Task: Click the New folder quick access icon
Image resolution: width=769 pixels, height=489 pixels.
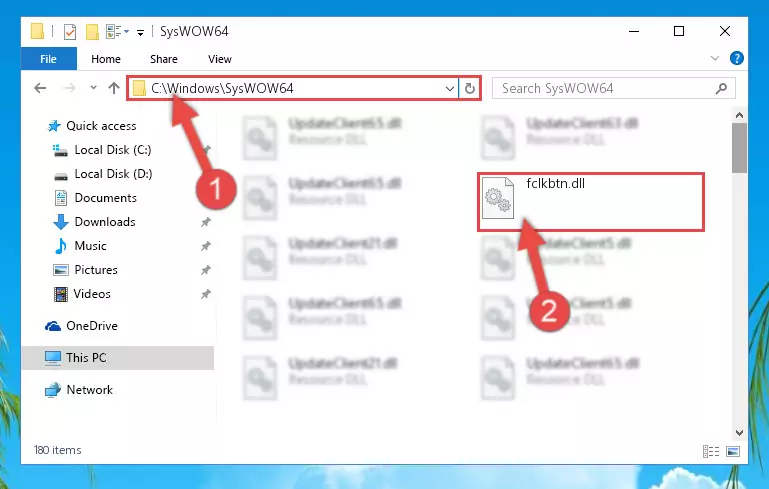Action: tap(92, 32)
